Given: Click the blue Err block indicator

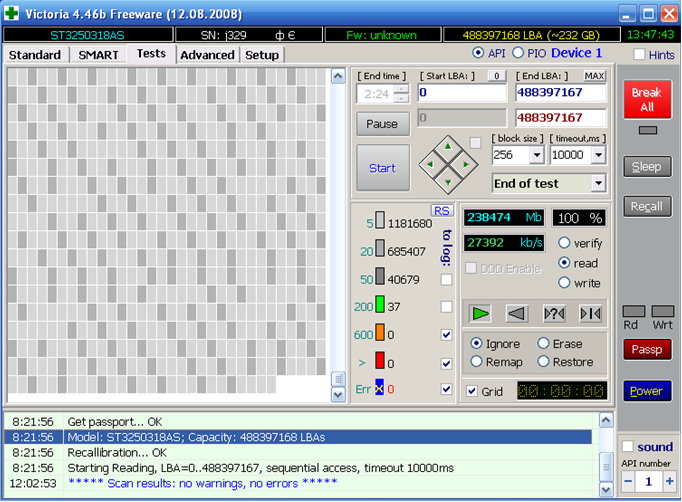Looking at the screenshot, I should coord(379,387).
